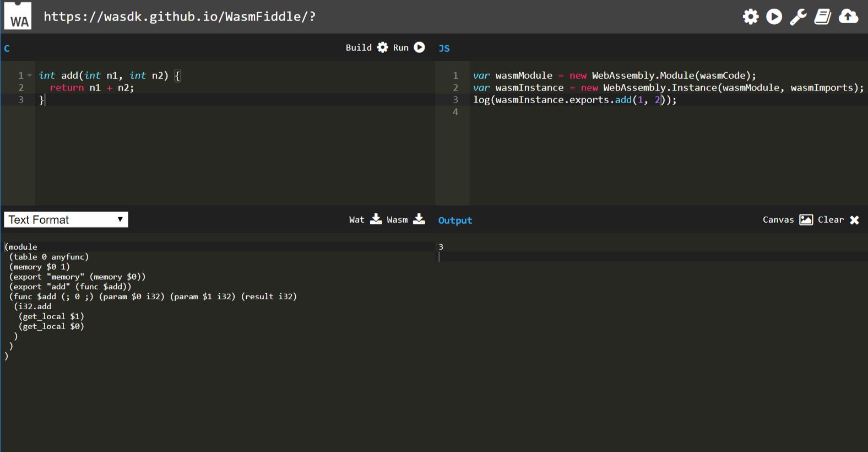Image resolution: width=868 pixels, height=452 pixels.
Task: Click 'return n1 + n2;' code line
Action: click(92, 88)
